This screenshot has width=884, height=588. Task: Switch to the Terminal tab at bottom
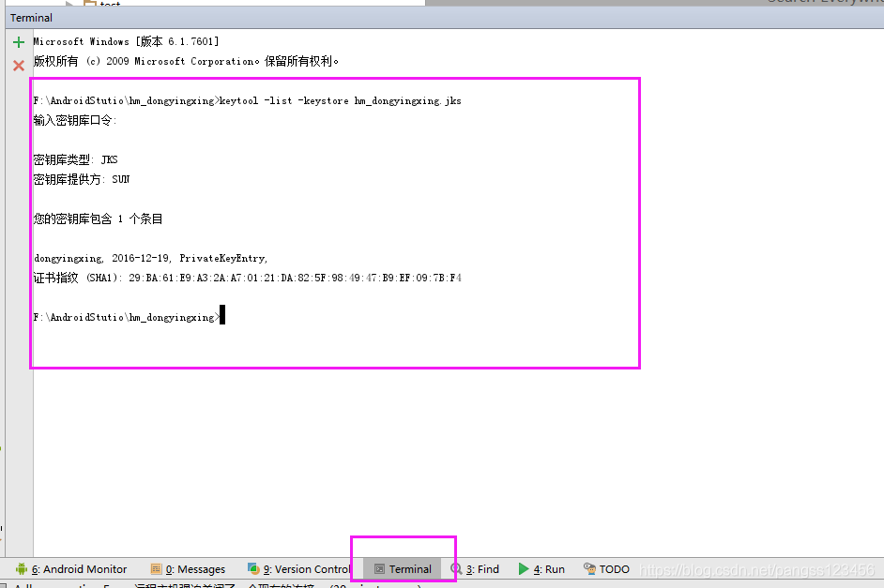tap(404, 569)
